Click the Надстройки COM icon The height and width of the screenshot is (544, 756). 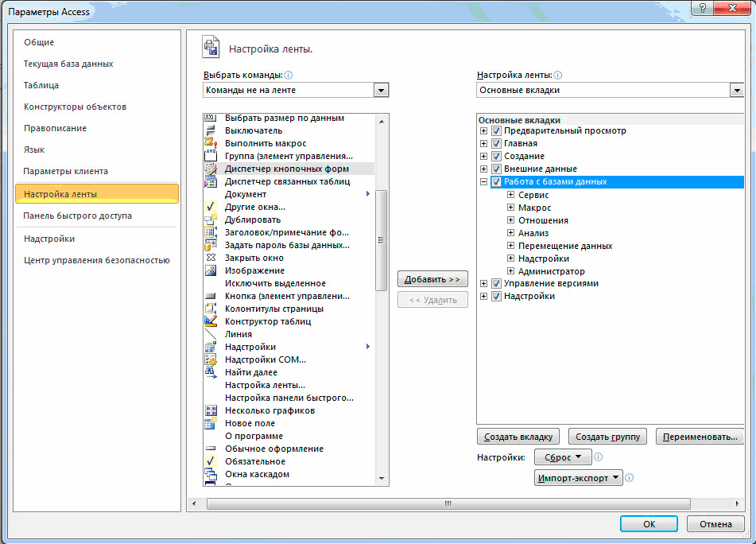[210, 359]
